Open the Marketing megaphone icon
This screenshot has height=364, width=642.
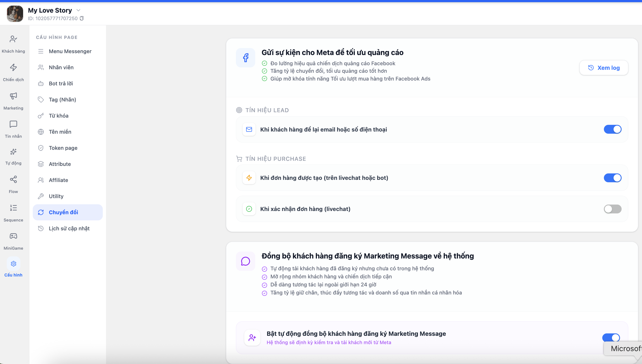pyautogui.click(x=13, y=96)
